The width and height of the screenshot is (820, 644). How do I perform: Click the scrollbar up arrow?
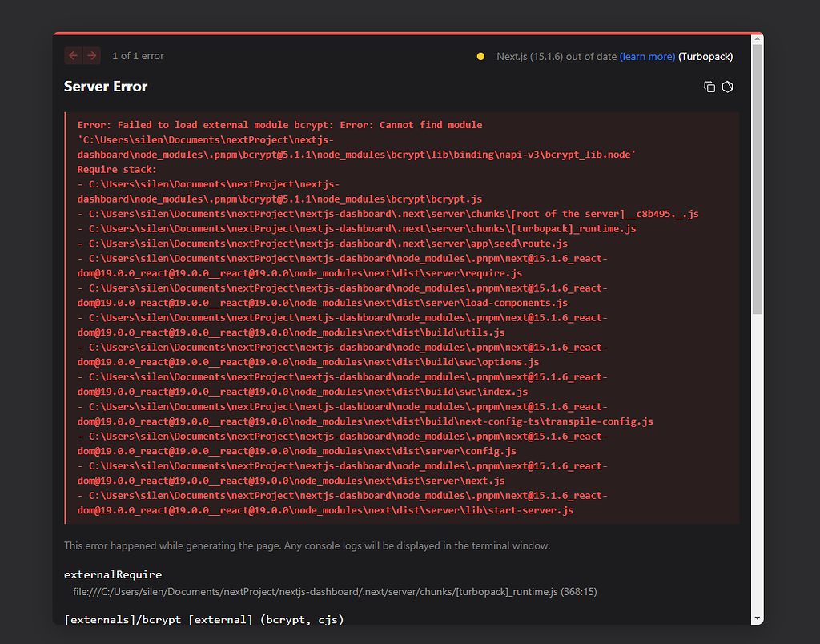pos(758,41)
